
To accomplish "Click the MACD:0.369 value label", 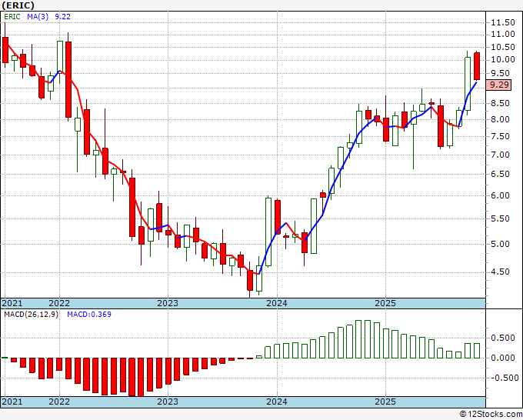I will [89, 315].
